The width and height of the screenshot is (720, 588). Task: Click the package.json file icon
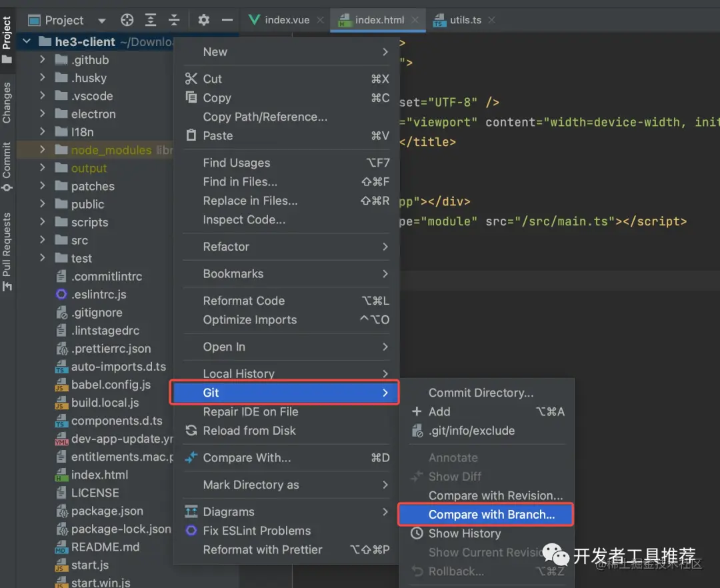(61, 511)
